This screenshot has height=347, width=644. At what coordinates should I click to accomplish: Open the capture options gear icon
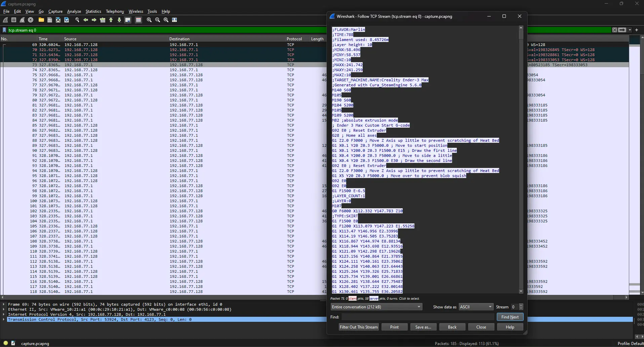[31, 20]
